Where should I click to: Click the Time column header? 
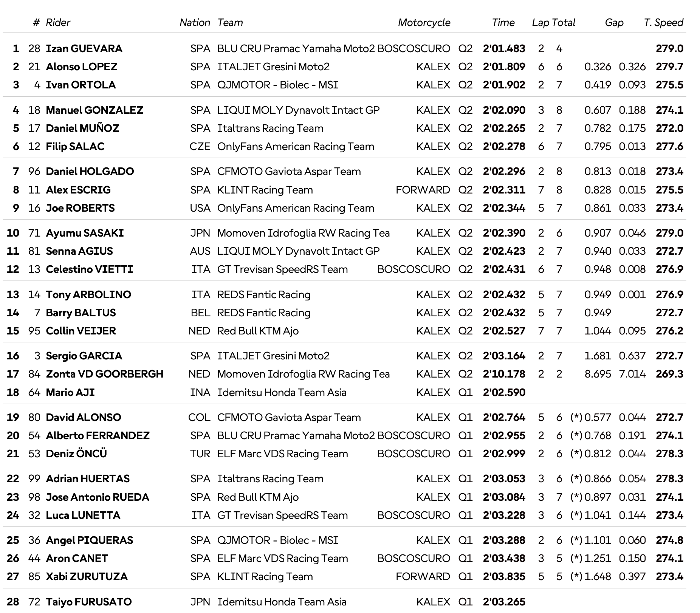point(503,23)
